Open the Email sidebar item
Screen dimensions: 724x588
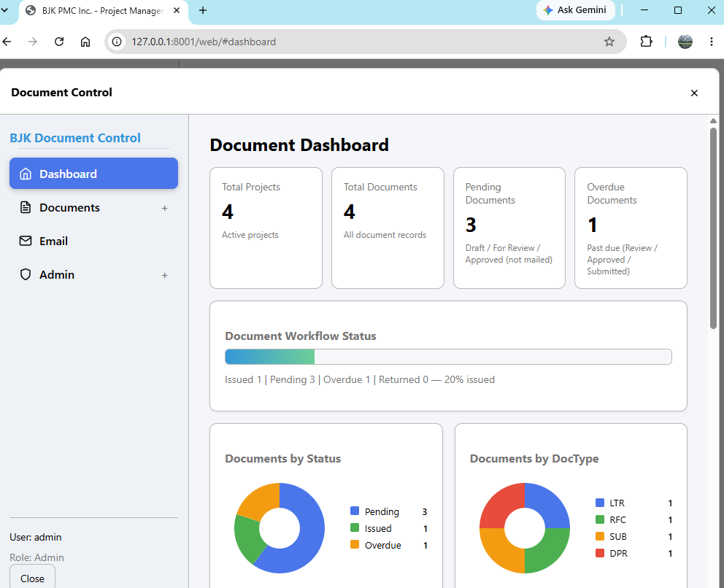click(93, 241)
